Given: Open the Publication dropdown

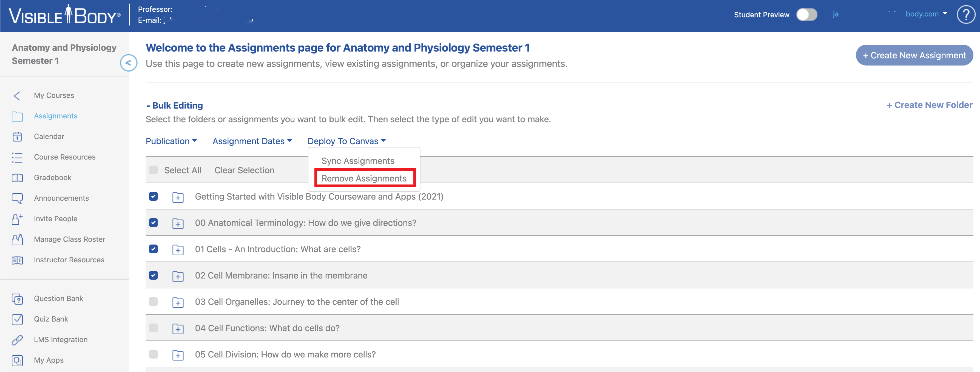Looking at the screenshot, I should pos(171,141).
